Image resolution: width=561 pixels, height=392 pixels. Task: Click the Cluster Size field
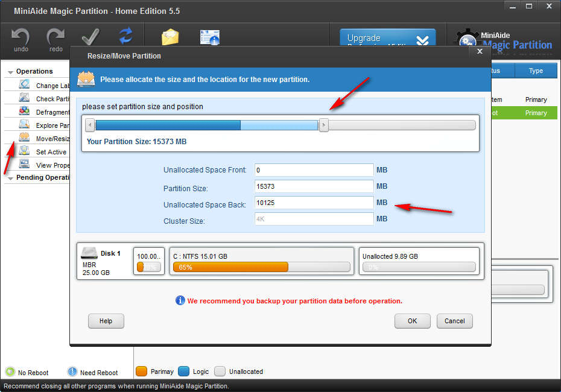[314, 219]
